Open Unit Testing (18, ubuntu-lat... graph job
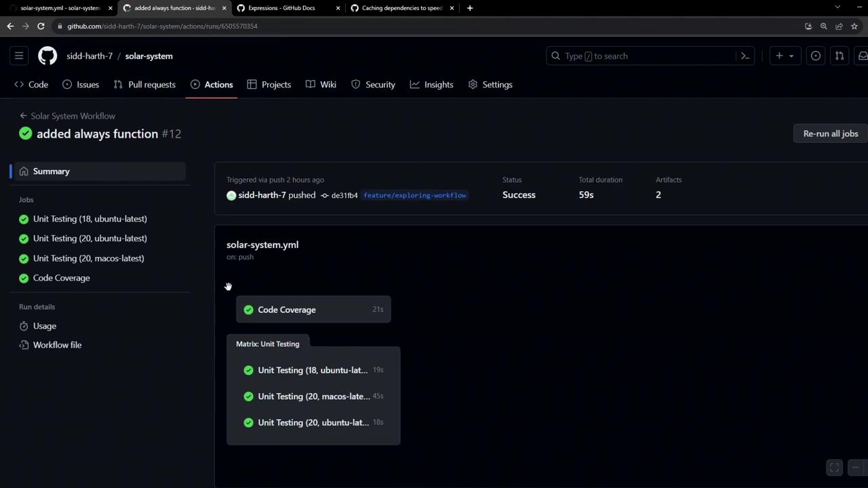The image size is (868, 488). coord(313,370)
